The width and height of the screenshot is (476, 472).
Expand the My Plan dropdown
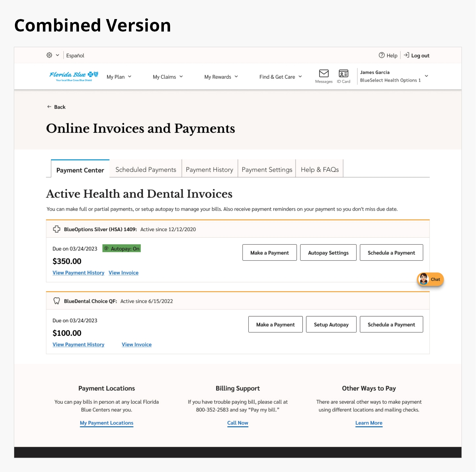click(119, 77)
